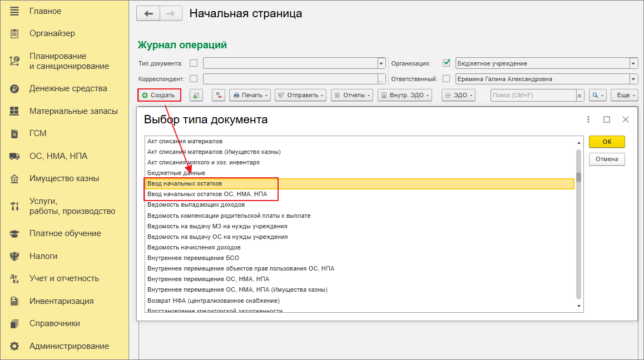644x360 pixels.
Task: Click the Тип документа input field
Action: 290,63
